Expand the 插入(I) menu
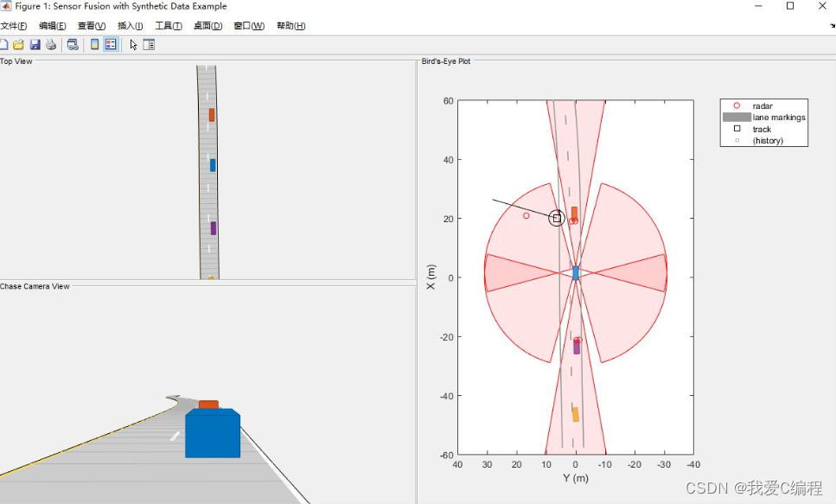Viewport: 836px width, 504px height. point(128,26)
